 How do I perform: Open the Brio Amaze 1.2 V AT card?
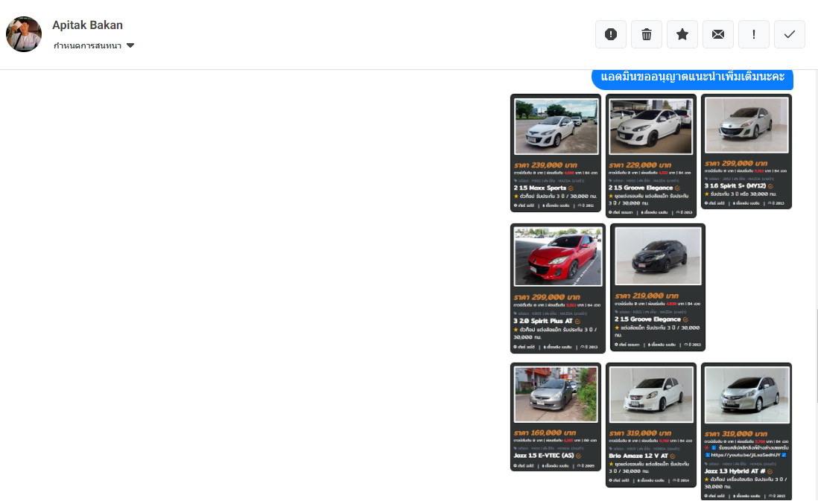[651, 424]
